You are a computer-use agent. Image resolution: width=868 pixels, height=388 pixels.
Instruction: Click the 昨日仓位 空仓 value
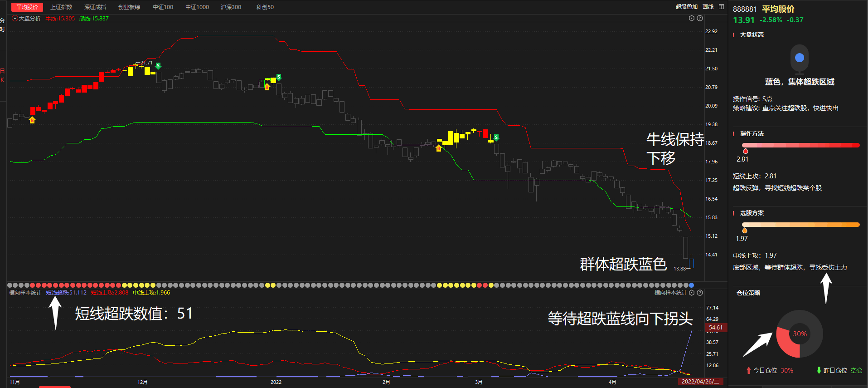[x=857, y=370]
